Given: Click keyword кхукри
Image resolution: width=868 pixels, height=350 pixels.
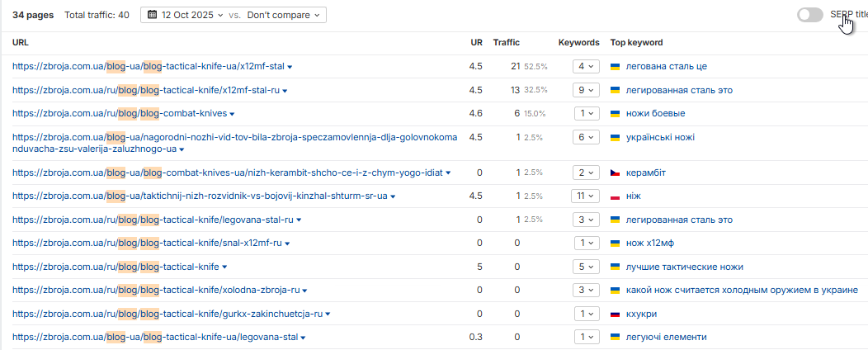Looking at the screenshot, I should coord(641,314).
